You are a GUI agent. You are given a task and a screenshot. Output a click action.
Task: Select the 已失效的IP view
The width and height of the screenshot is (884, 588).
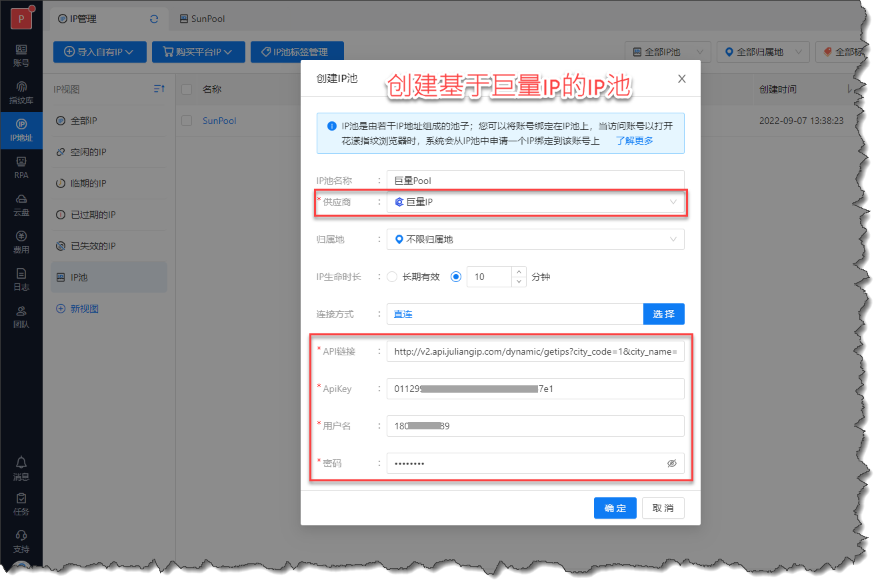click(109, 246)
